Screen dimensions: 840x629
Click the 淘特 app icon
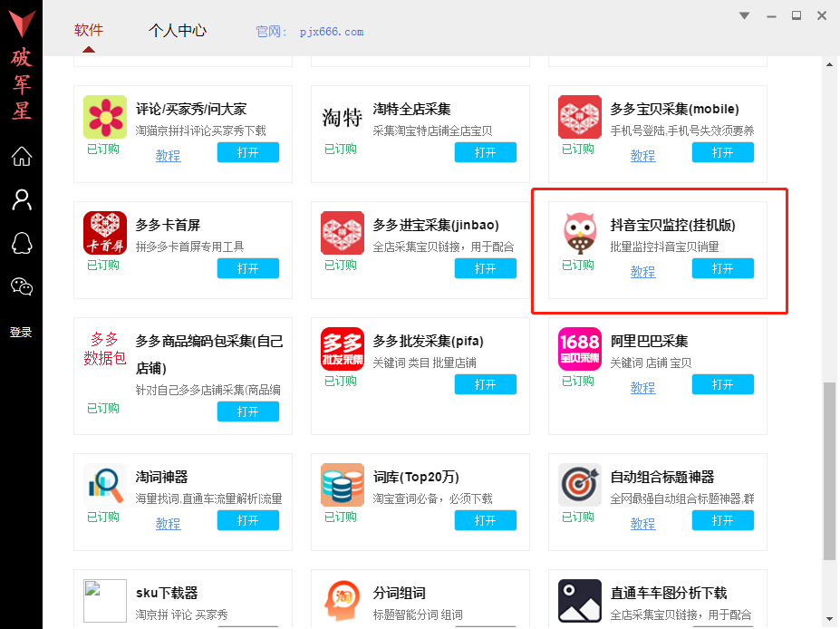[x=343, y=117]
